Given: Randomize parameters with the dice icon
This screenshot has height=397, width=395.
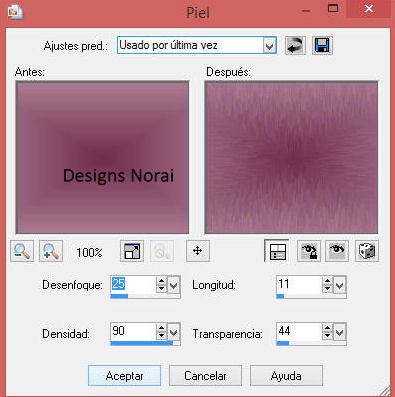Looking at the screenshot, I should point(367,251).
